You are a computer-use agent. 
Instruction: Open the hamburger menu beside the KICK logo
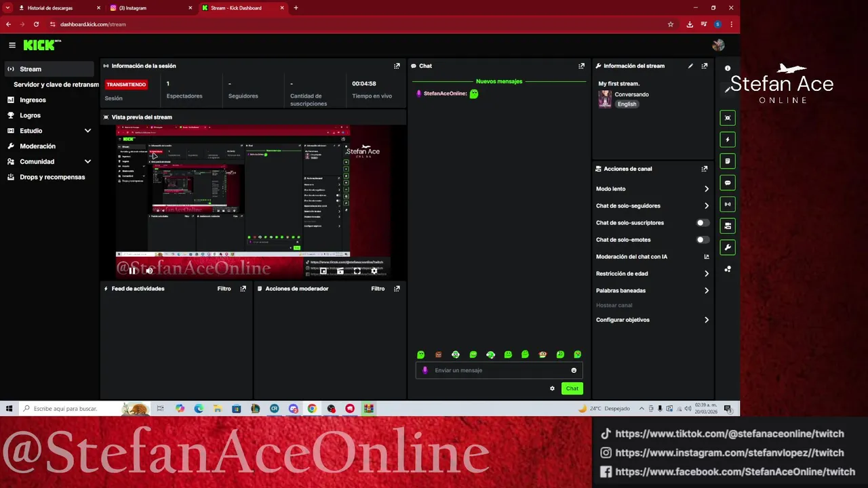(12, 45)
